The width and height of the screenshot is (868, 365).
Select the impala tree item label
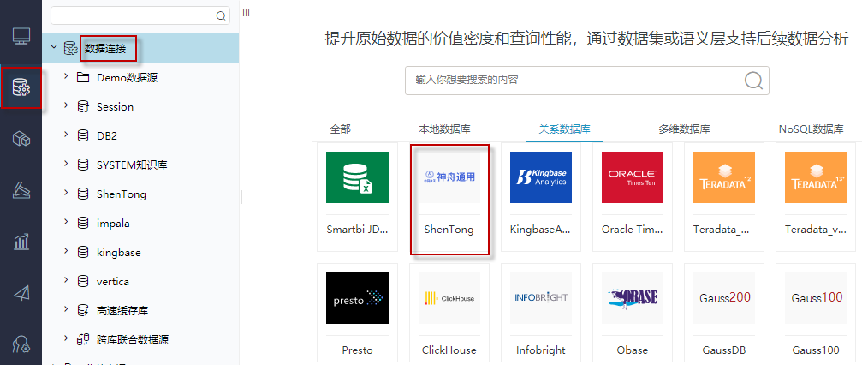point(113,224)
